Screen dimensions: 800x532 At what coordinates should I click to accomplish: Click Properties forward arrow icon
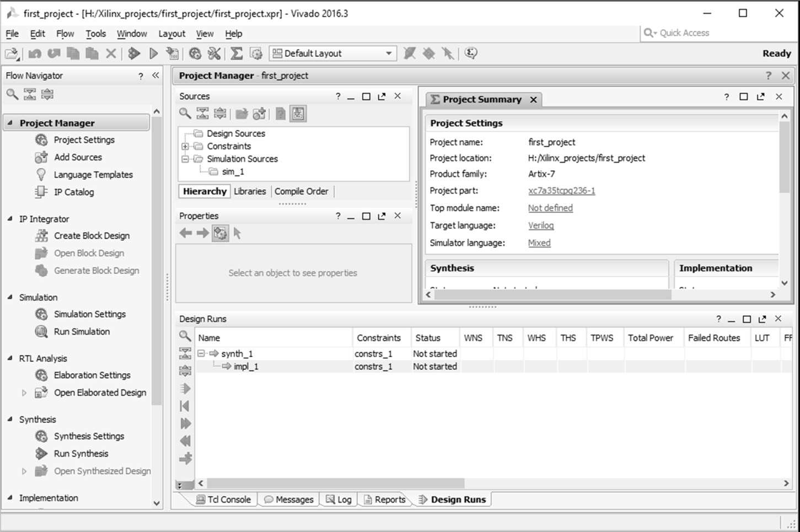click(203, 233)
